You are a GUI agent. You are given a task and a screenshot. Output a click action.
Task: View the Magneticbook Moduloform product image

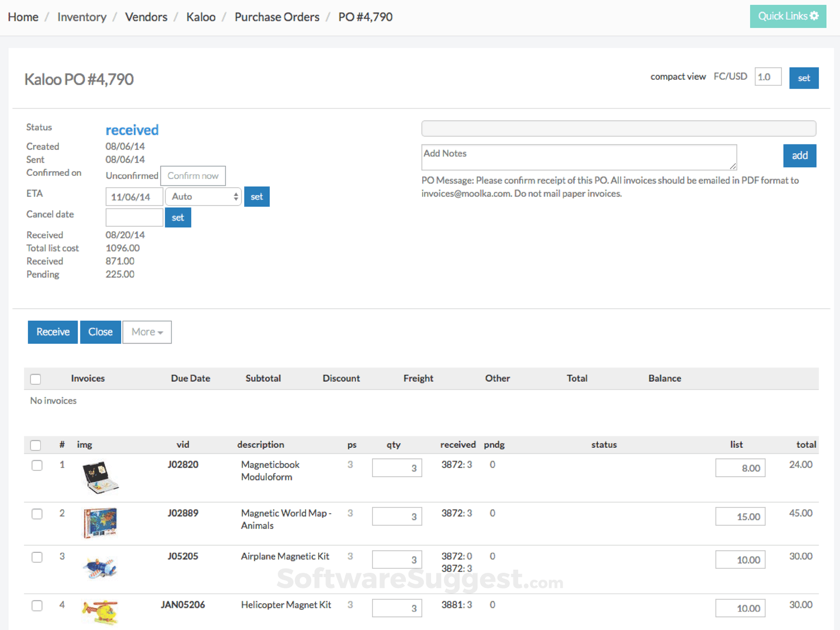[101, 476]
